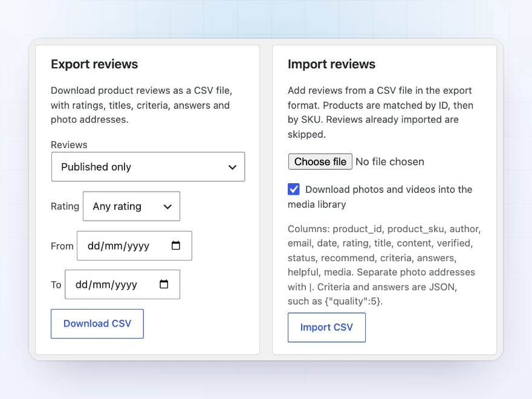Click the 'No file chosen' text
532x399 pixels.
(x=390, y=161)
